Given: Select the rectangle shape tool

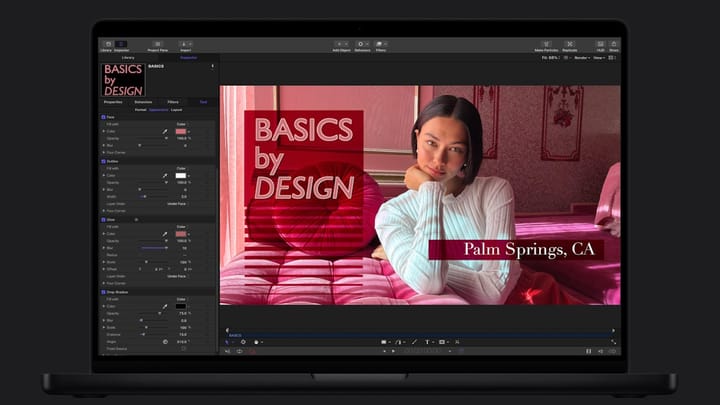Looking at the screenshot, I should coord(384,342).
